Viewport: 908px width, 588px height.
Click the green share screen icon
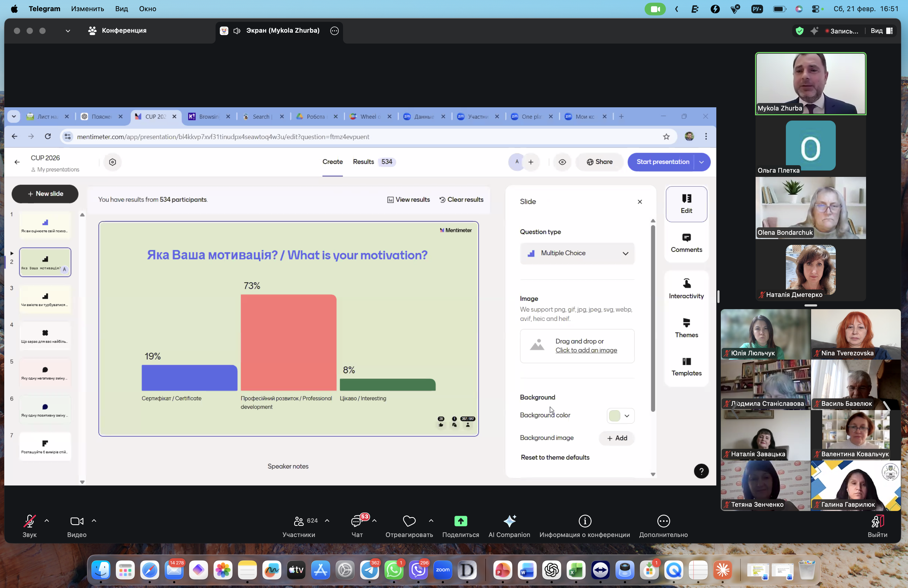coord(460,521)
